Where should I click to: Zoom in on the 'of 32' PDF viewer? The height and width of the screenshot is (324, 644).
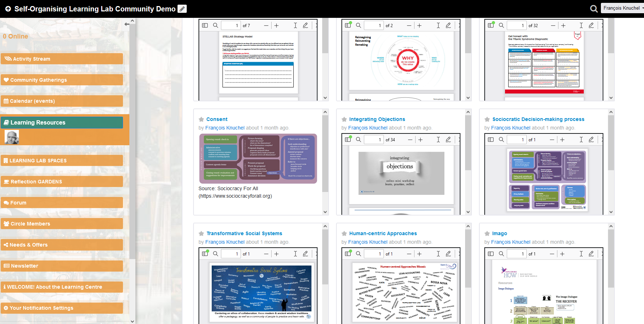[563, 25]
